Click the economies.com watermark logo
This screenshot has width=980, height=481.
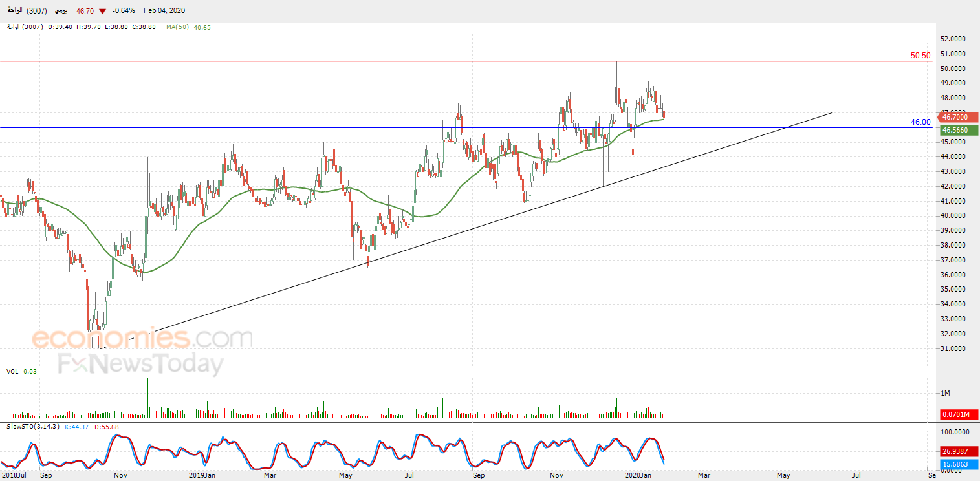point(142,337)
